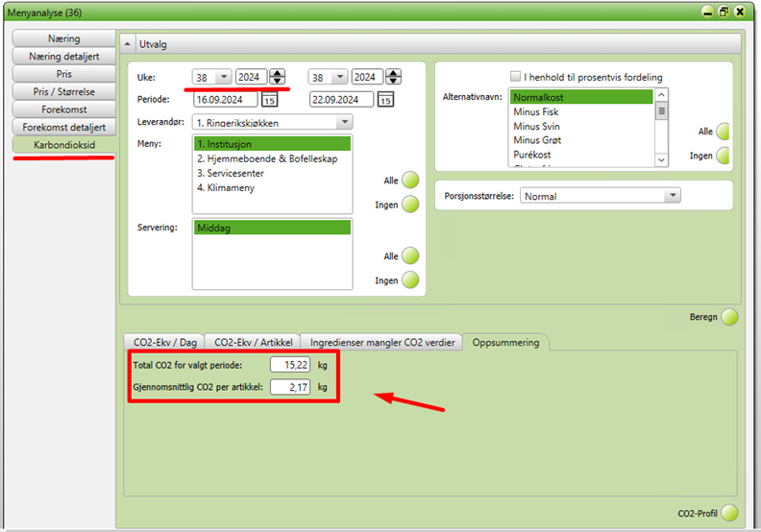Click the start year 2024 field
Image resolution: width=761 pixels, height=532 pixels.
(251, 77)
